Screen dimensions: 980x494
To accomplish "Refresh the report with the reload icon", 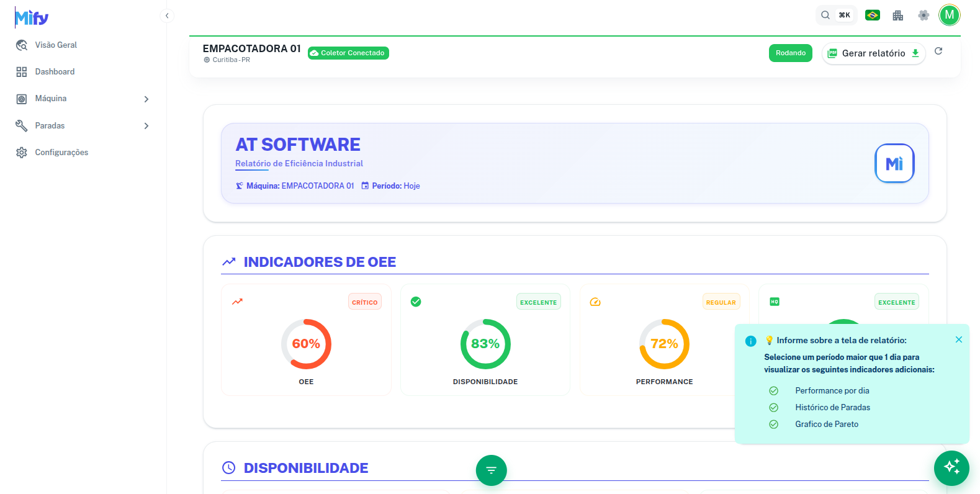I will coord(938,52).
